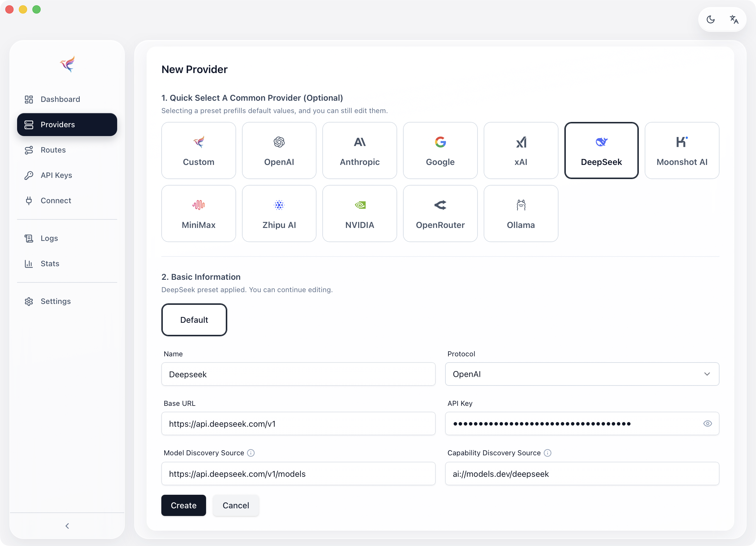Close the window with red button
This screenshot has height=546, width=756.
tap(9, 9)
